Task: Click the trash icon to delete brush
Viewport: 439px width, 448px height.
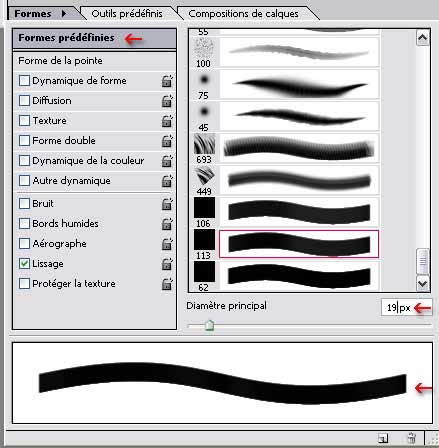Action: [412, 438]
